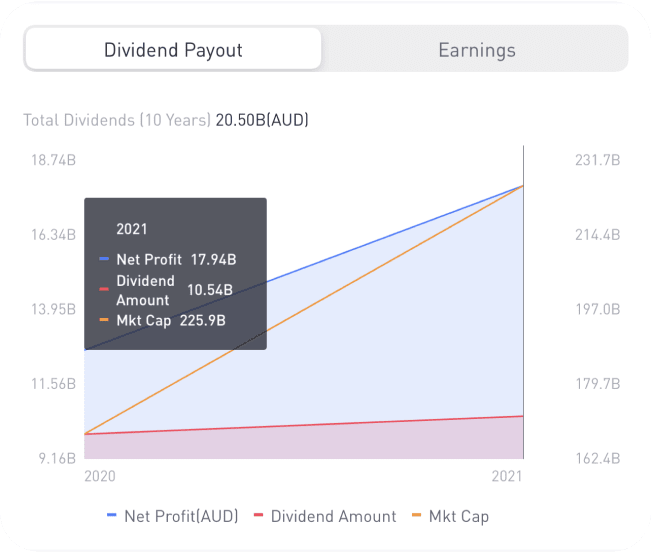Click Mkt Cap 225.9B in the tooltip

(170, 321)
